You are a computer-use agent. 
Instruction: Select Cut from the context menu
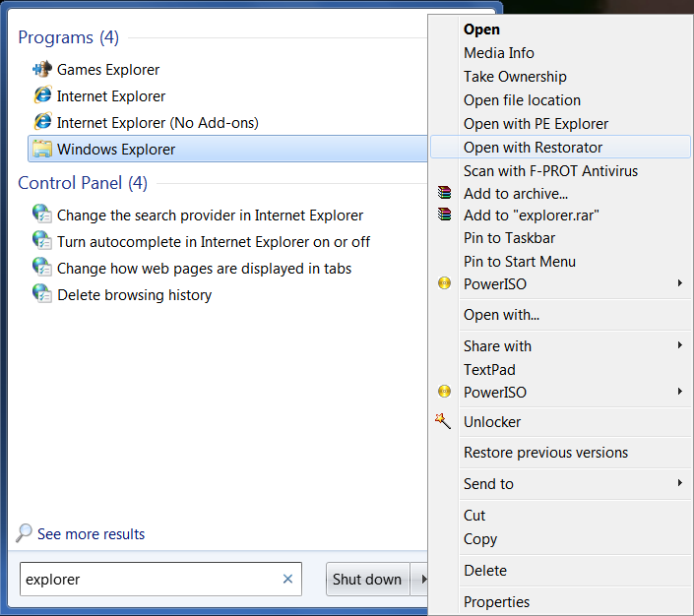point(474,515)
